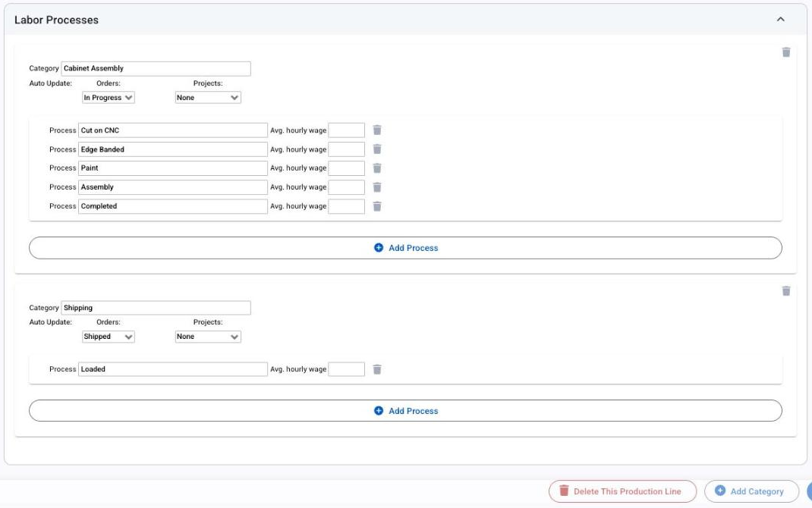Focus hourly wage field for Edge Banded
Screen dimensions: 812x508
tap(347, 149)
